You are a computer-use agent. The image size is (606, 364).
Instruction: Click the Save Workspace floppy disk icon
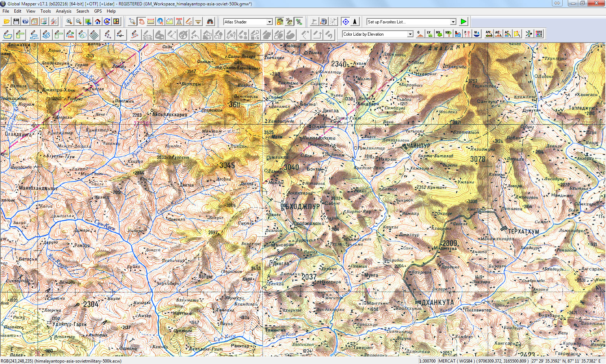click(x=16, y=22)
